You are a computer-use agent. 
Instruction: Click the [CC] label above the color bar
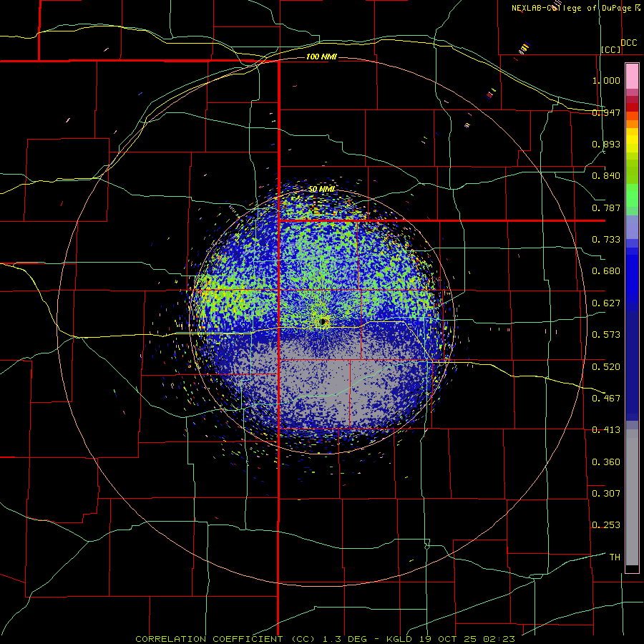tap(611, 49)
